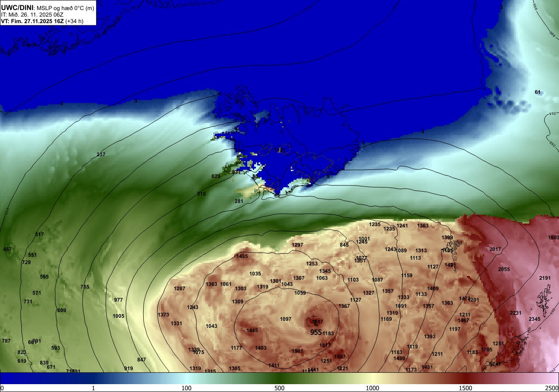Click the height value 2017
559x392 pixels.
point(495,249)
